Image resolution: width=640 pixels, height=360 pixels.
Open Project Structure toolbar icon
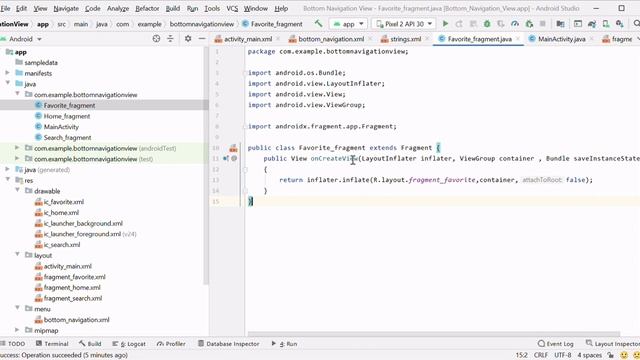[x=560, y=24]
